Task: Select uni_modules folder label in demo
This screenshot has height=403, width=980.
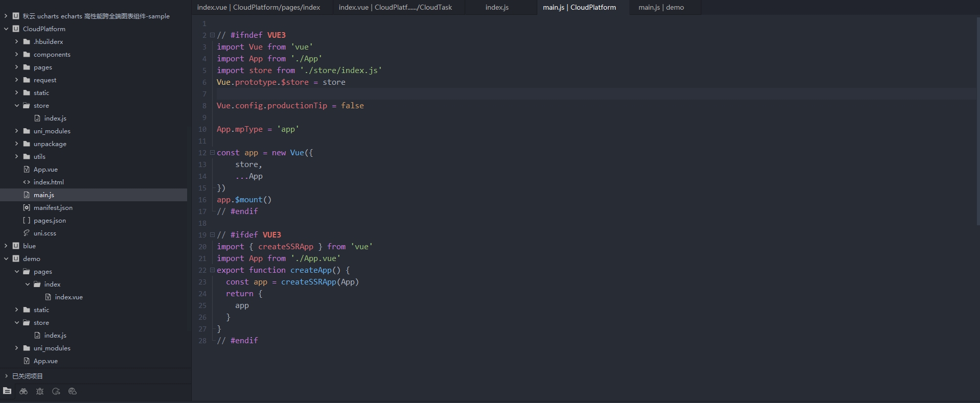Action: pos(52,348)
